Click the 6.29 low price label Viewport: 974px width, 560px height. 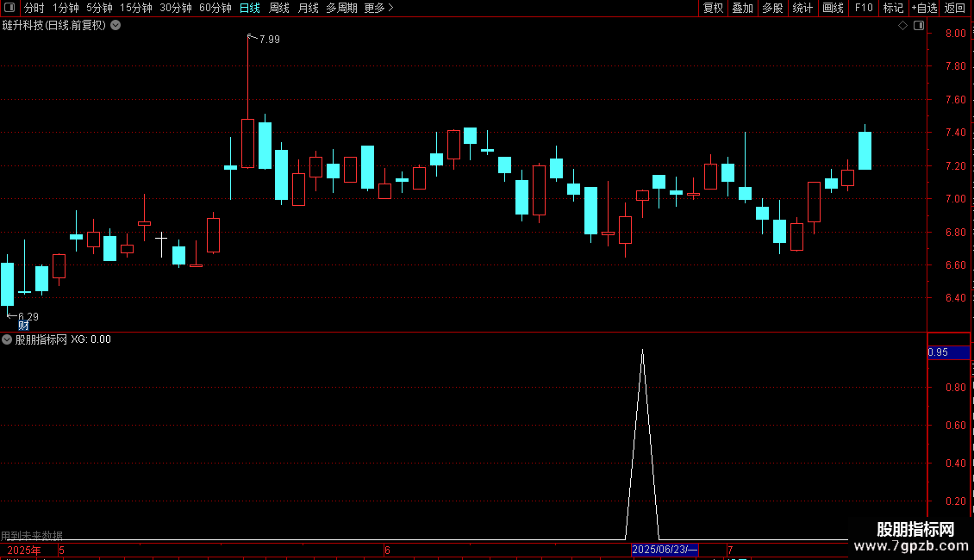[x=28, y=317]
